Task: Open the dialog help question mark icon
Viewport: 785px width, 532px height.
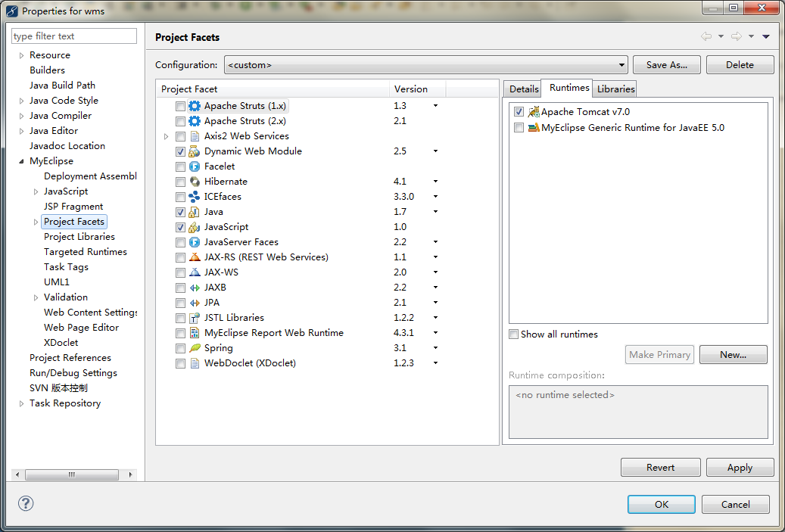Action: [x=26, y=503]
